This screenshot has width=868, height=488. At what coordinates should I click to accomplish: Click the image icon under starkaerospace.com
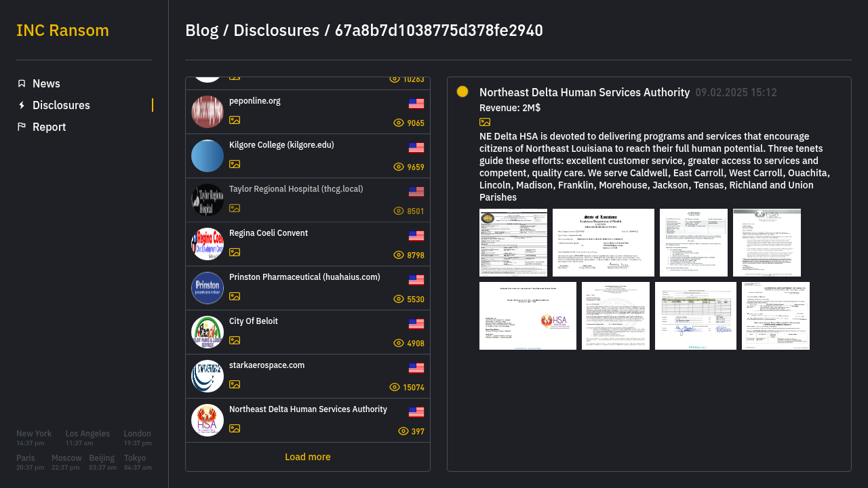[x=235, y=384]
